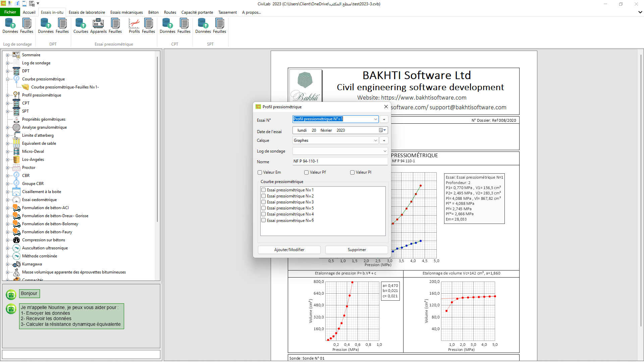644x362 pixels.
Task: Click Nourine chatbot avatar beside Bonjour
Action: click(x=11, y=295)
